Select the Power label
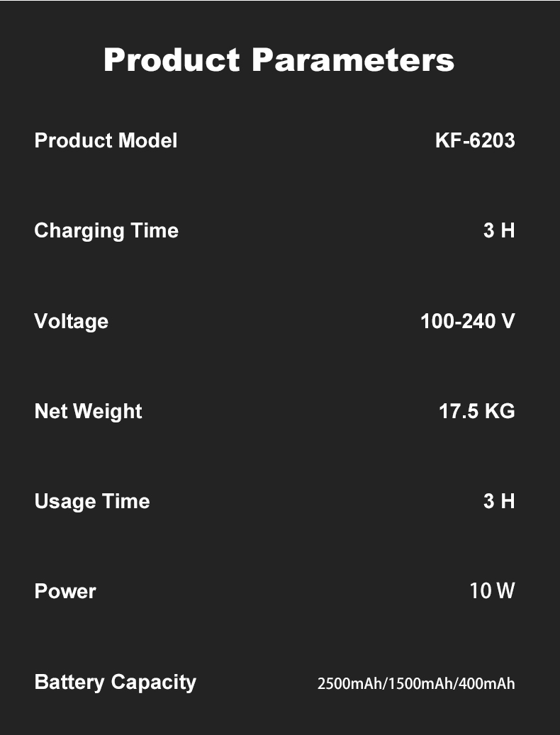Screen dimensions: 560x735 point(65,592)
